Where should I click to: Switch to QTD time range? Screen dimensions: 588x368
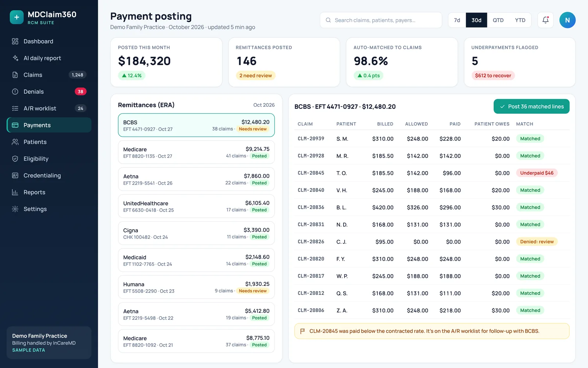point(498,20)
